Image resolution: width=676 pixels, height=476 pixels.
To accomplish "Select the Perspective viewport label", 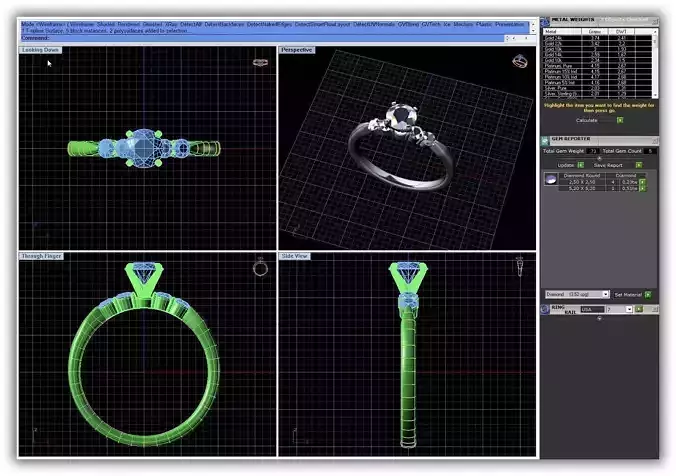I will point(296,50).
